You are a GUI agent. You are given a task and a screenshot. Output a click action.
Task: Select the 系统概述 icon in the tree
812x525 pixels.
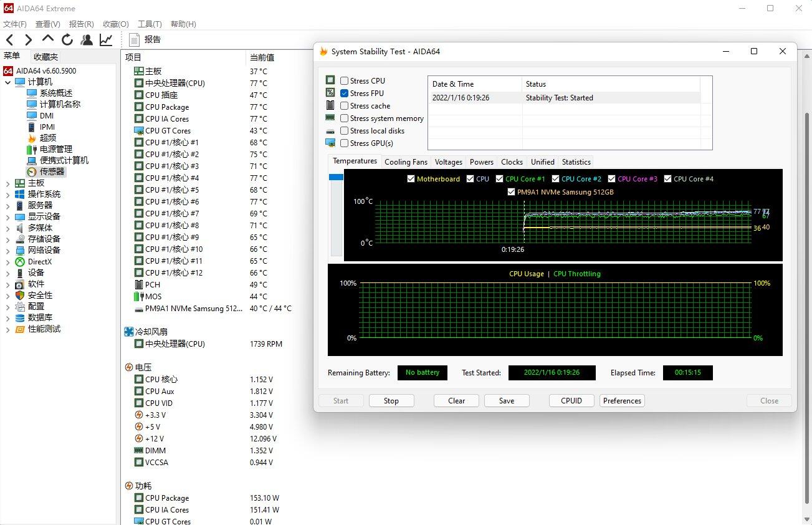(x=32, y=93)
